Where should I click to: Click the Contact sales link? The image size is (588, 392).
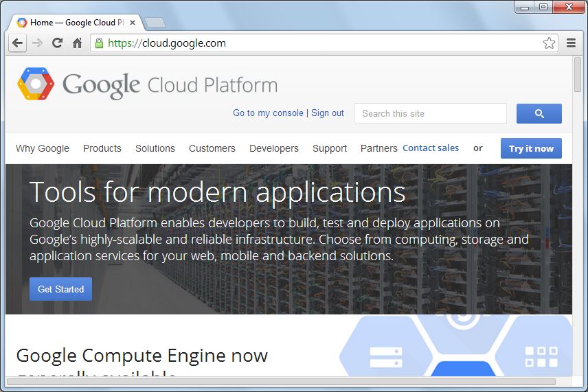(431, 148)
